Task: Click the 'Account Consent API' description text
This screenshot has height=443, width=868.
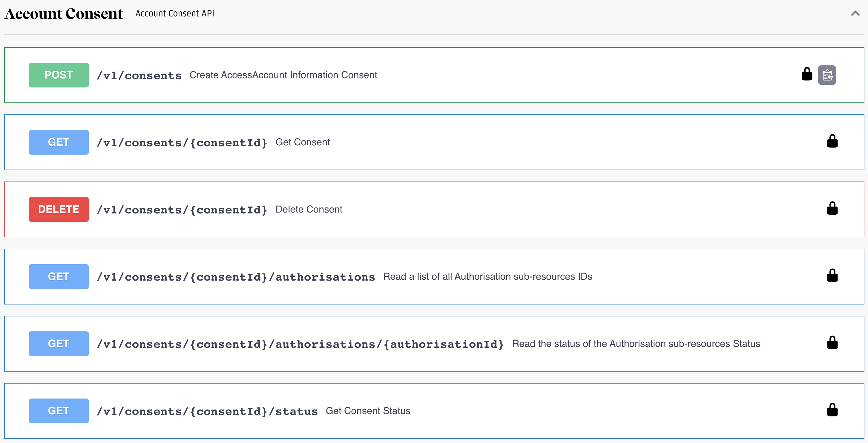Action: pyautogui.click(x=174, y=13)
